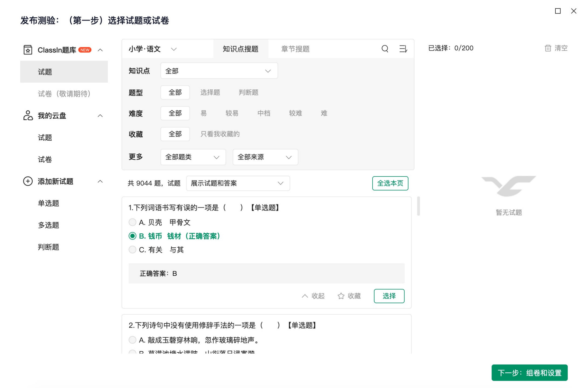Viewport: 588px width, 388px height.
Task: Filter question type by 选择题
Action: point(210,92)
